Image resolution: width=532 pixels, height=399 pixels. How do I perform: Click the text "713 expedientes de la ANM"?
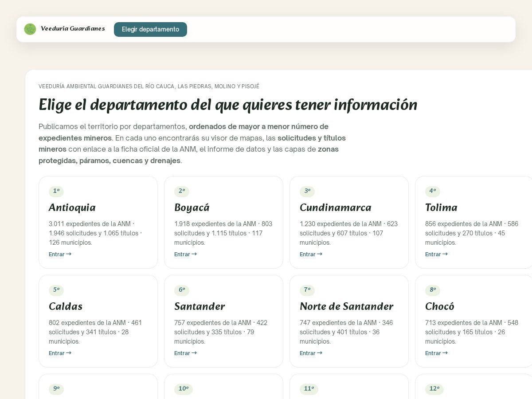point(464,323)
